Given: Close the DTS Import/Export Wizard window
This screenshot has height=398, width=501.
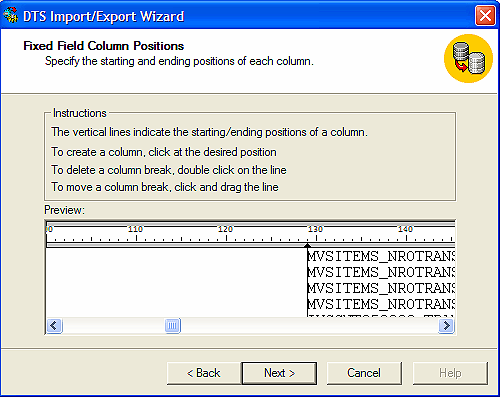Looking at the screenshot, I should 485,16.
